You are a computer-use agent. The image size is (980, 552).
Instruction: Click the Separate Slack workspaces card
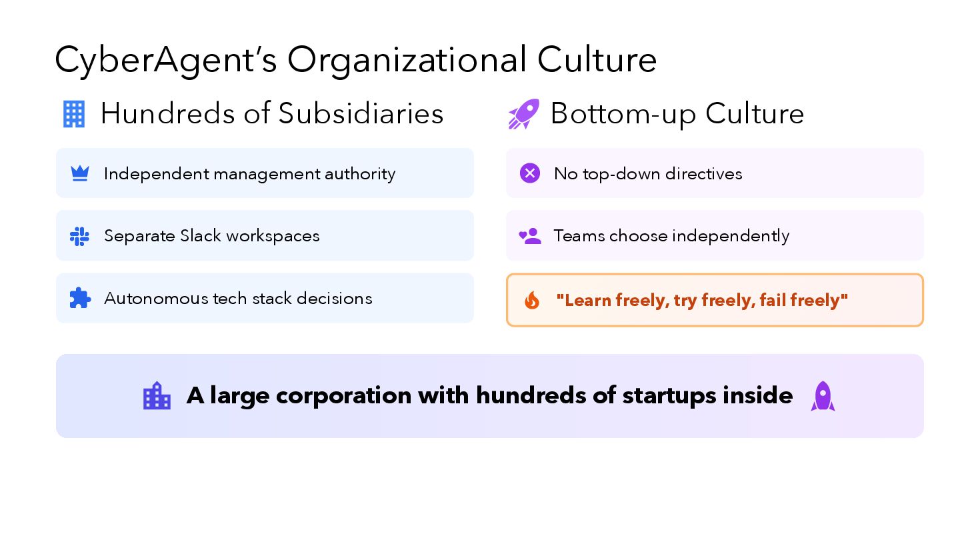pyautogui.click(x=265, y=236)
